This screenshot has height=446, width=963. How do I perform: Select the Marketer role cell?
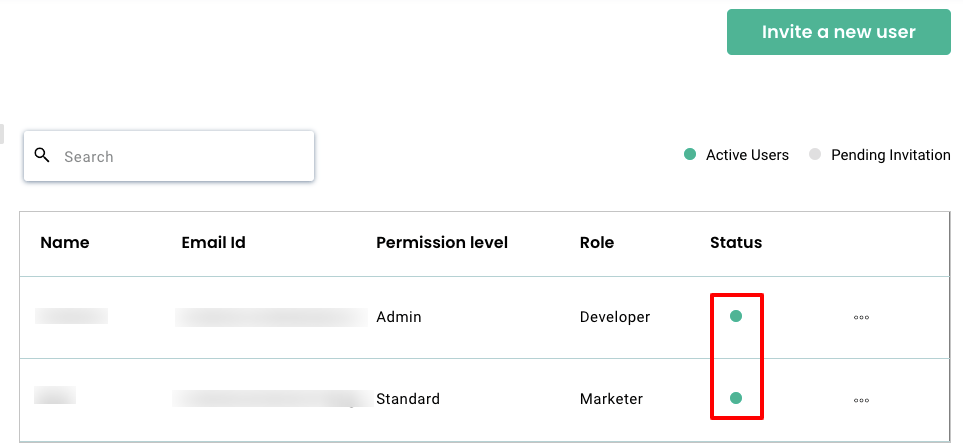(611, 399)
